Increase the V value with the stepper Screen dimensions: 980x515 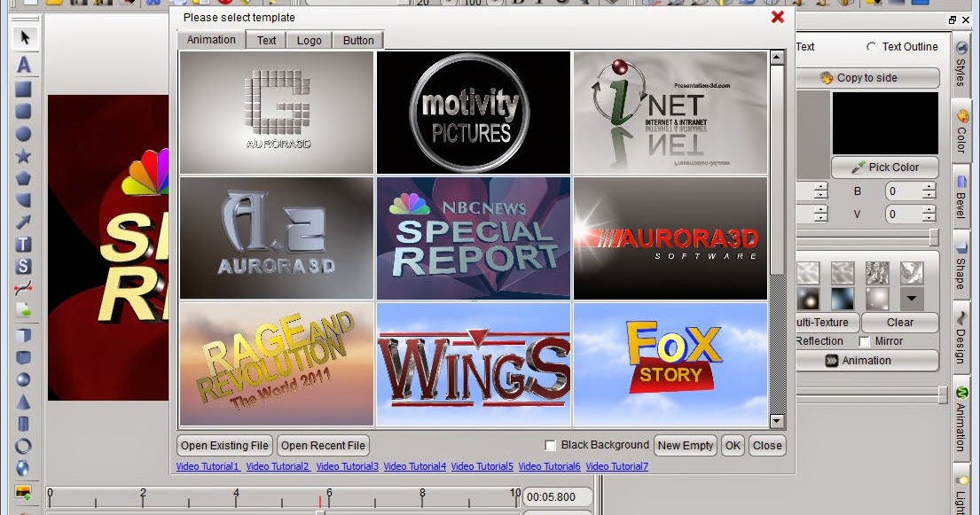coord(928,209)
